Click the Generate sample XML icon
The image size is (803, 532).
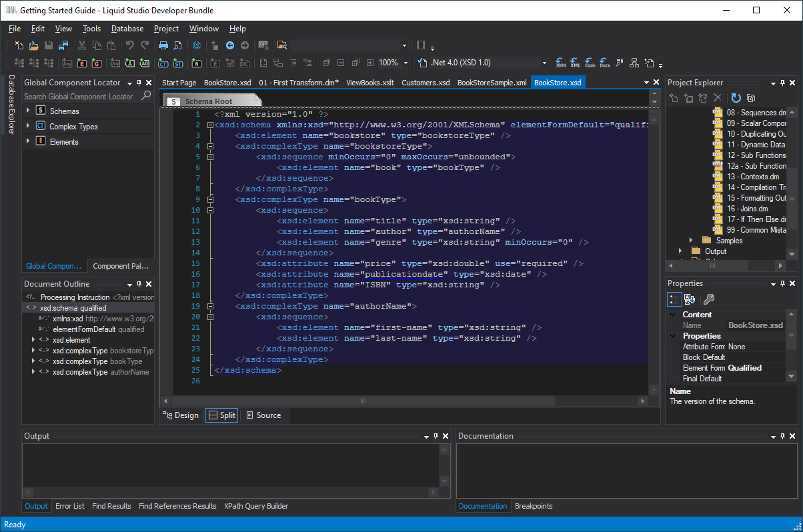point(576,63)
